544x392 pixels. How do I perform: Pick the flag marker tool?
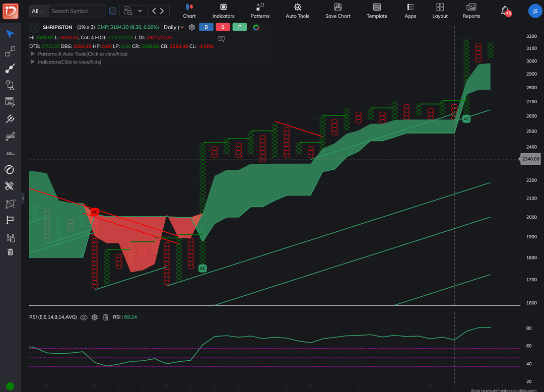point(10,220)
